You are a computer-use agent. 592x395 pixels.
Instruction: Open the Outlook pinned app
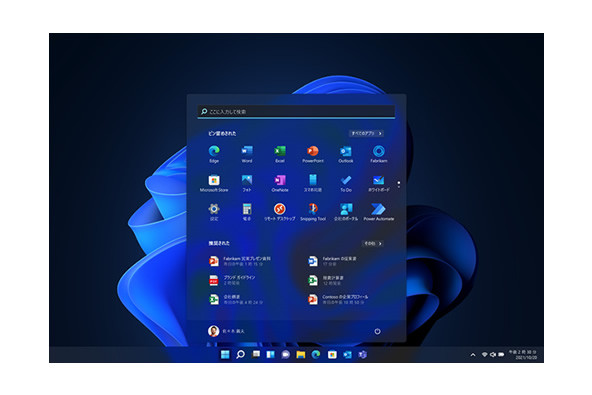[345, 154]
